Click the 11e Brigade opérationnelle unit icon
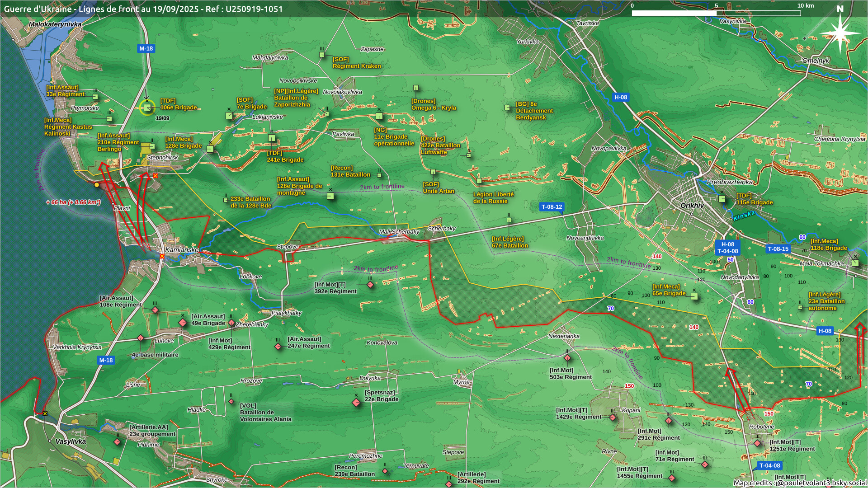This screenshot has width=868, height=488. 379,117
